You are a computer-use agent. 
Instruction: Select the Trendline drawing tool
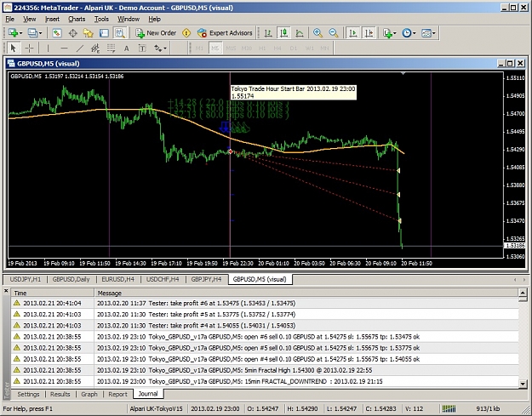(80, 48)
